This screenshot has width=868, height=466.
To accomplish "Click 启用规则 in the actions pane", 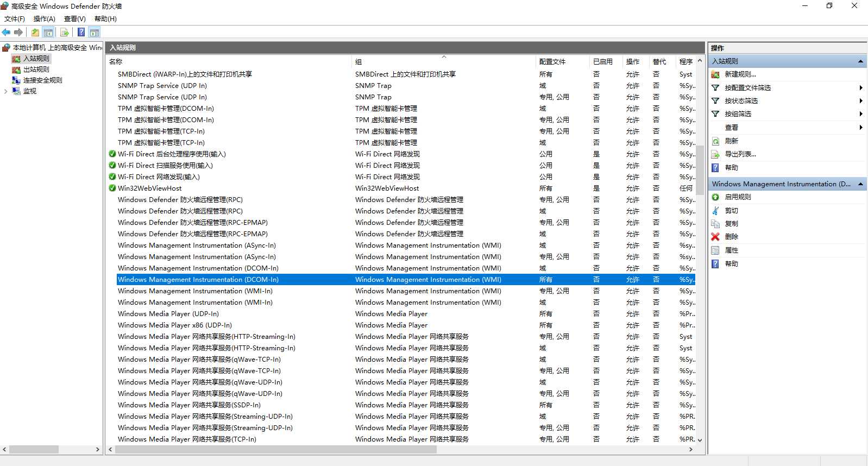I will (738, 197).
